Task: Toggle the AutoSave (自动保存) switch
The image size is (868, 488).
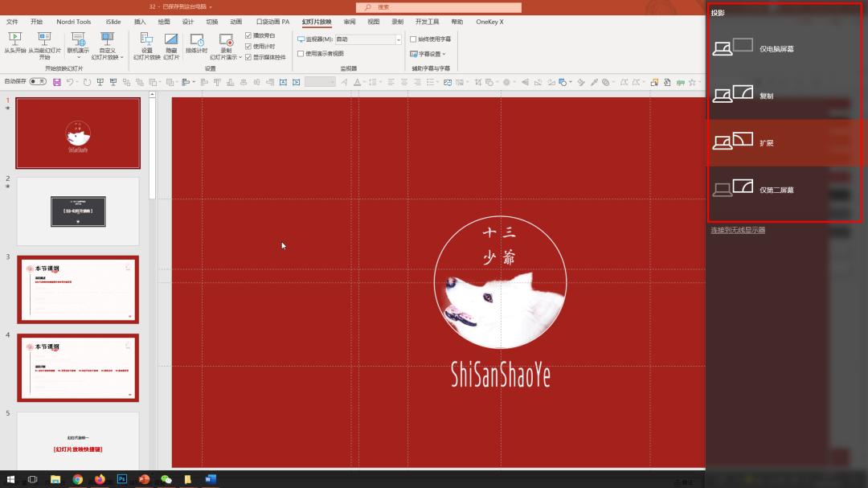Action: click(38, 82)
